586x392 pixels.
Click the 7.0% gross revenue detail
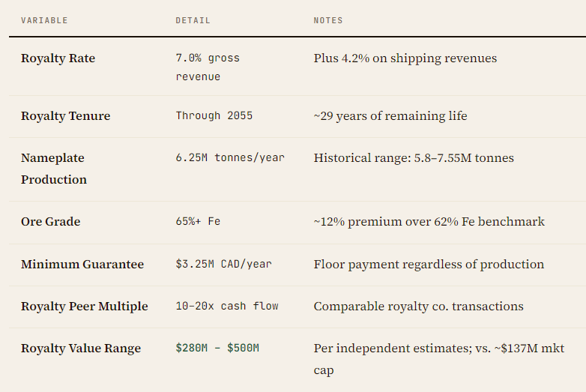(208, 67)
